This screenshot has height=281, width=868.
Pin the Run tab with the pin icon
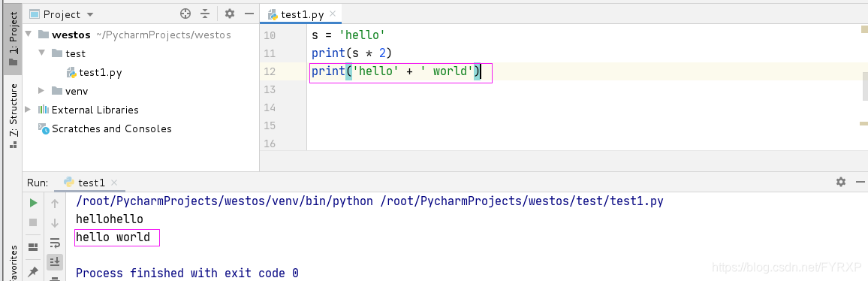click(x=33, y=271)
